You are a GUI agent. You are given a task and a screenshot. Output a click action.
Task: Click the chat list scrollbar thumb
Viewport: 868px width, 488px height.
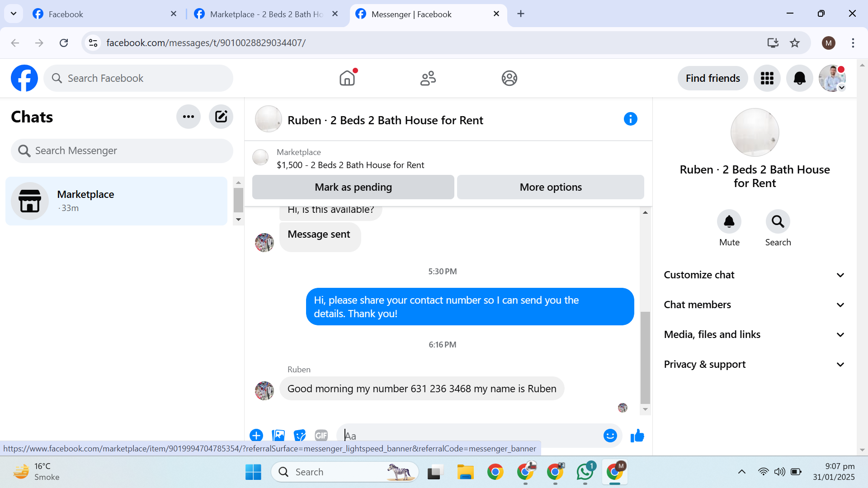coord(238,200)
